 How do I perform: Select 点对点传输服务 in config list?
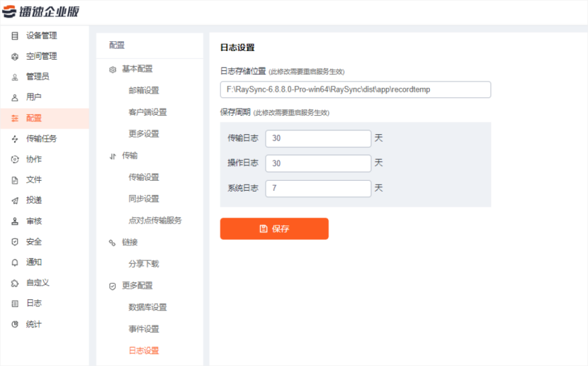point(155,221)
